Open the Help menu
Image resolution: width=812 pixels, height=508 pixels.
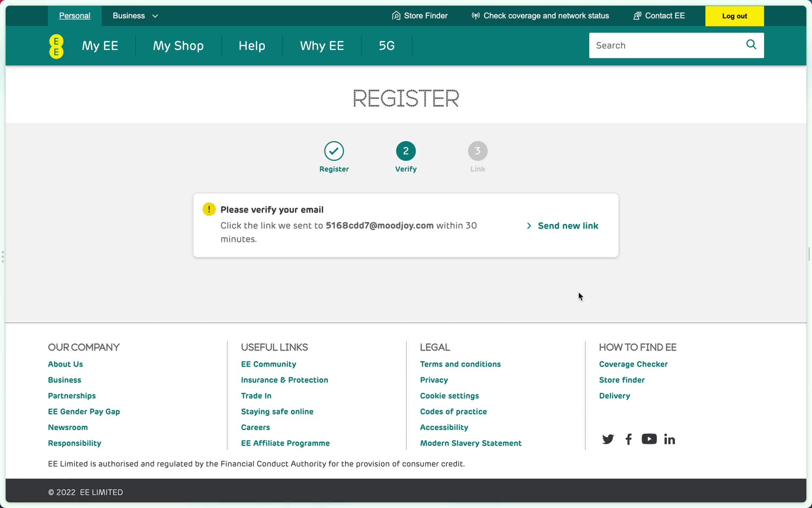[x=252, y=46]
